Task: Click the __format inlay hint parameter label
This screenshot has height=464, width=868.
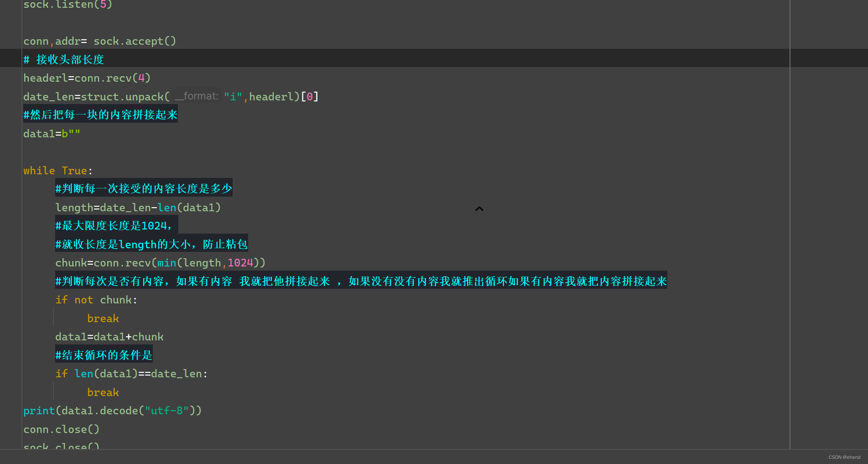Action: coord(196,96)
